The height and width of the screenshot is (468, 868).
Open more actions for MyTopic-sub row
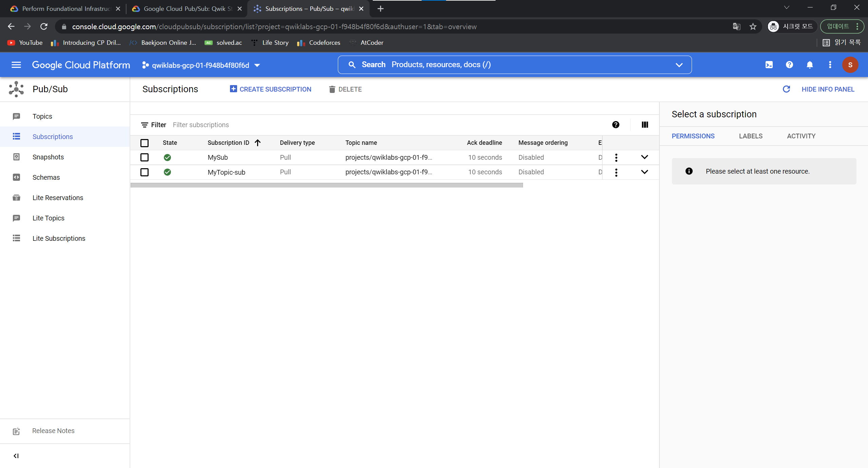point(616,172)
